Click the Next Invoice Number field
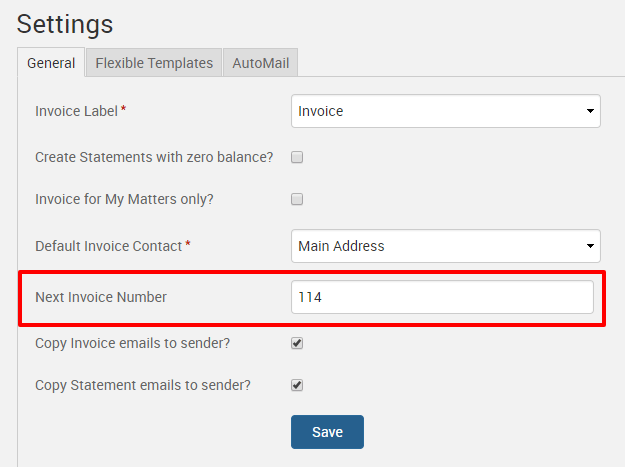 pos(442,297)
